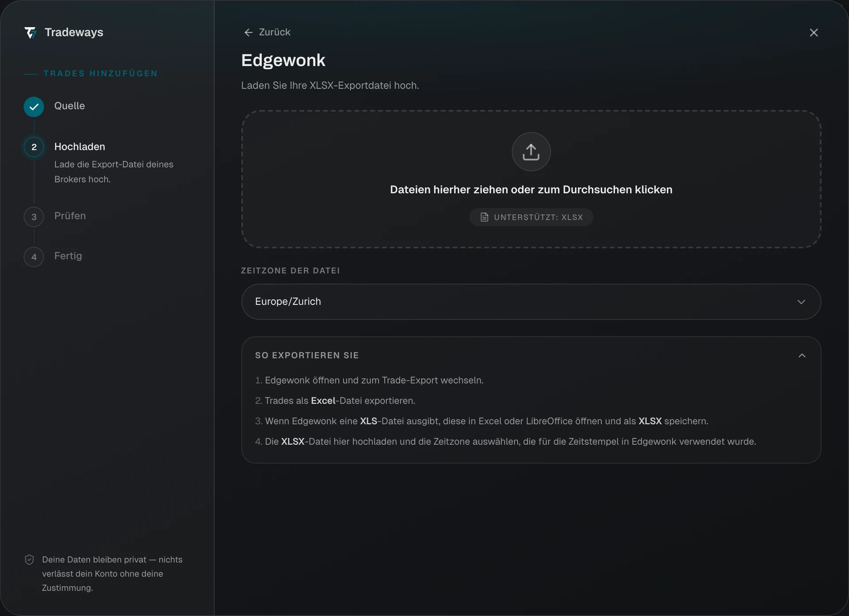849x616 pixels.
Task: Click instruction 4 about XLSX-Datei upload
Action: pos(505,441)
